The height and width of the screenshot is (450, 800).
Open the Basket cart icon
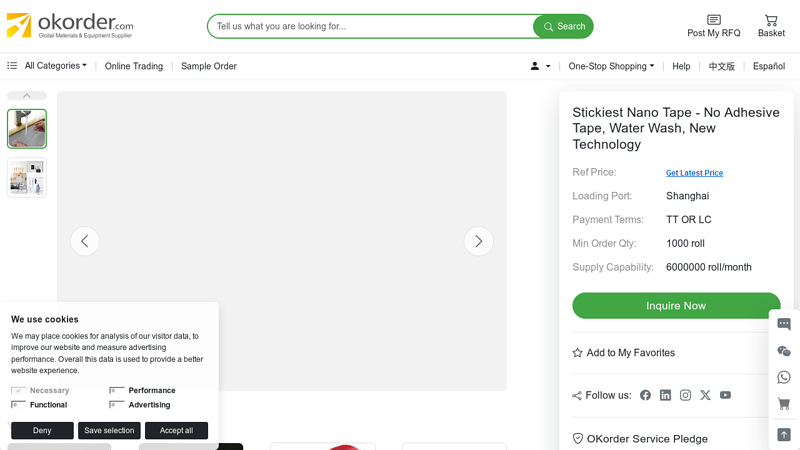771,21
